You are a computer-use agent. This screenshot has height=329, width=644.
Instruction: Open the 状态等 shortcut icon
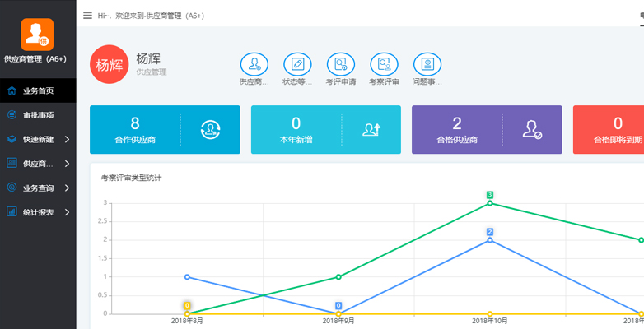pos(297,64)
